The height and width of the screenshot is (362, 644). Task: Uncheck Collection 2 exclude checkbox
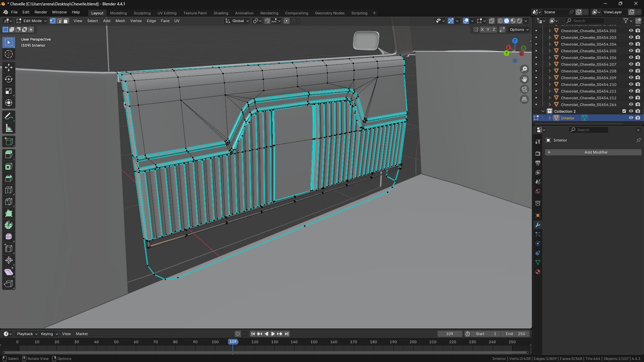[624, 111]
